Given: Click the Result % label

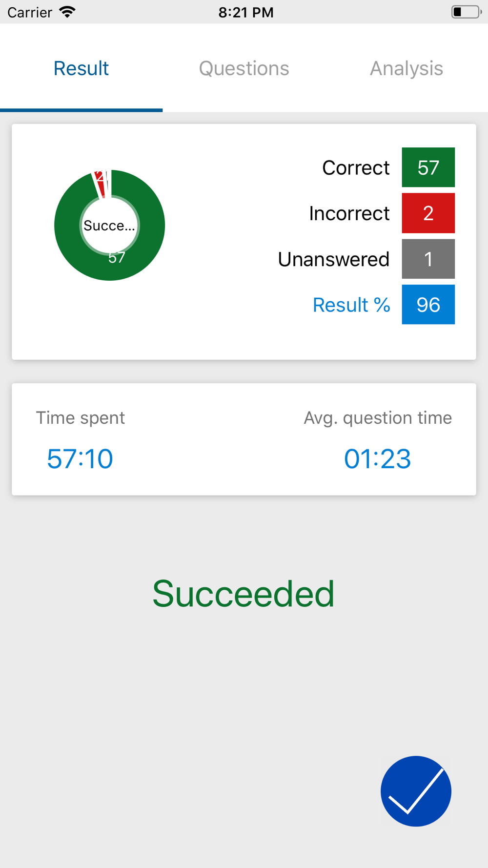Looking at the screenshot, I should point(351,305).
